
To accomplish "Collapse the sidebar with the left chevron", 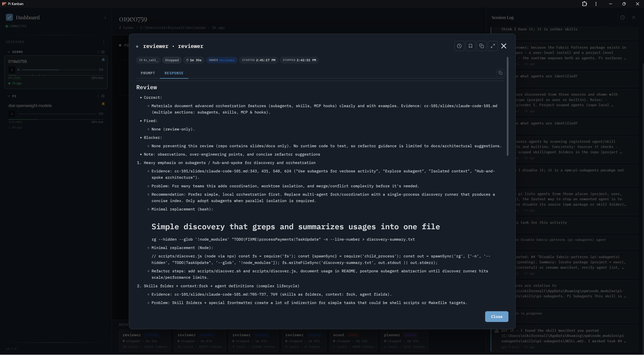I will click(x=105, y=18).
